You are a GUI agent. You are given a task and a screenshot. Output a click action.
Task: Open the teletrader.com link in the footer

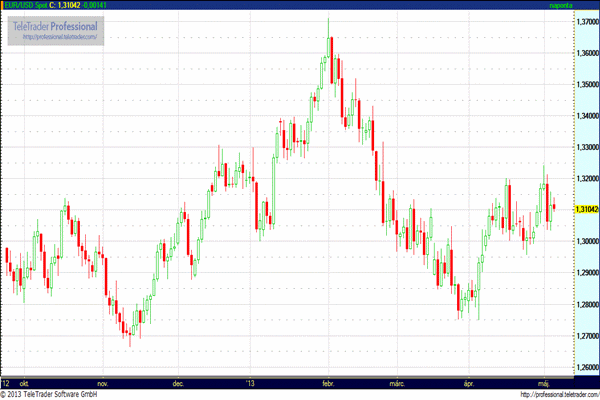[550, 395]
